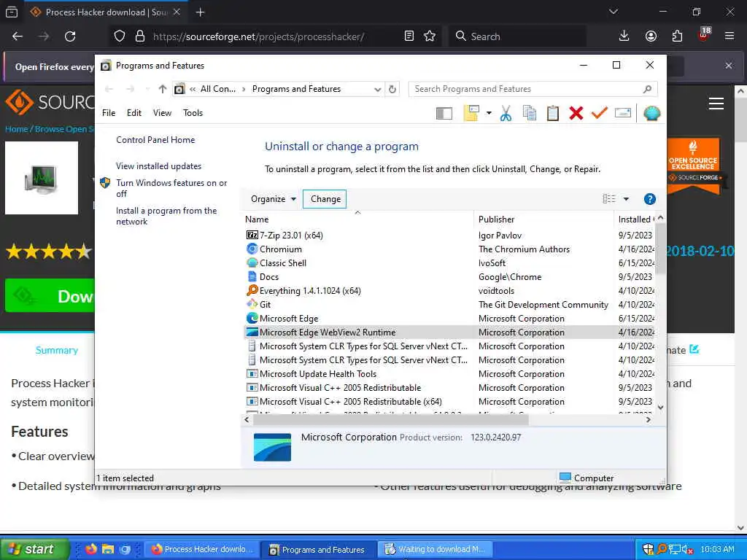Screen dimensions: 747x560
Task: Open the Organize dropdown
Action: pyautogui.click(x=274, y=199)
